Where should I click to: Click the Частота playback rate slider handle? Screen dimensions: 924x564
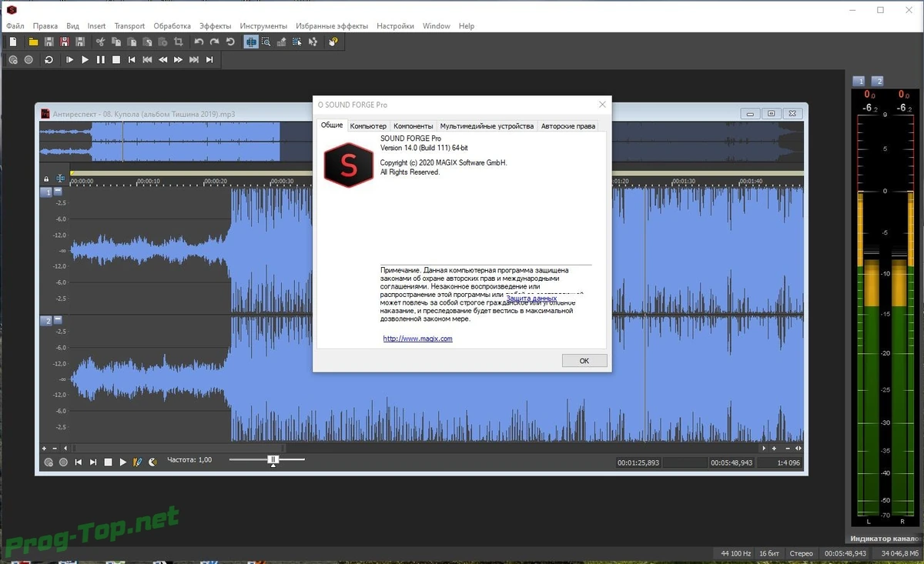(273, 460)
